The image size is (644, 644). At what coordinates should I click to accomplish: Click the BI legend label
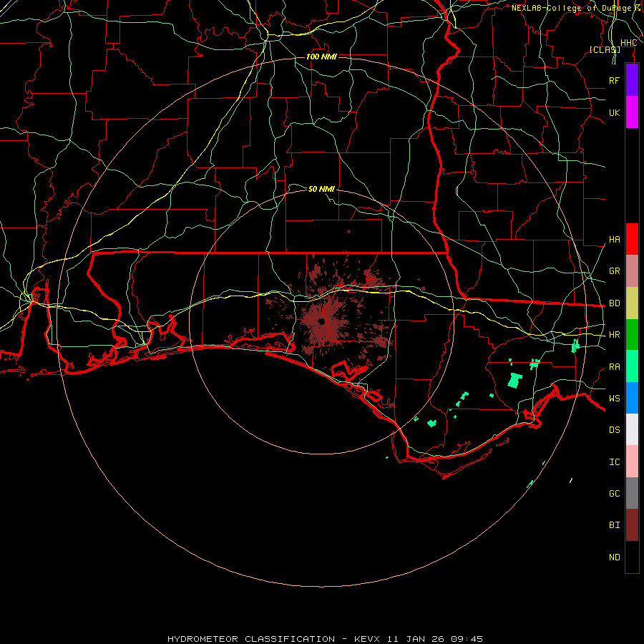tap(614, 525)
